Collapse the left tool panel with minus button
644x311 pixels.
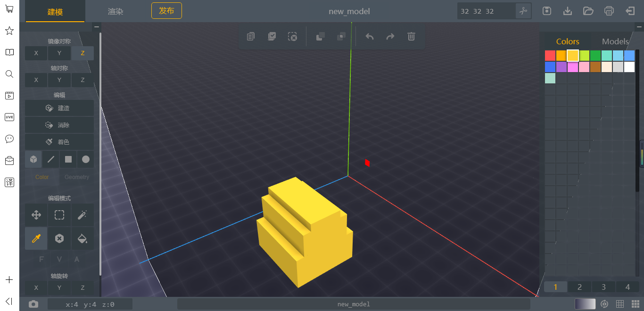[x=96, y=27]
